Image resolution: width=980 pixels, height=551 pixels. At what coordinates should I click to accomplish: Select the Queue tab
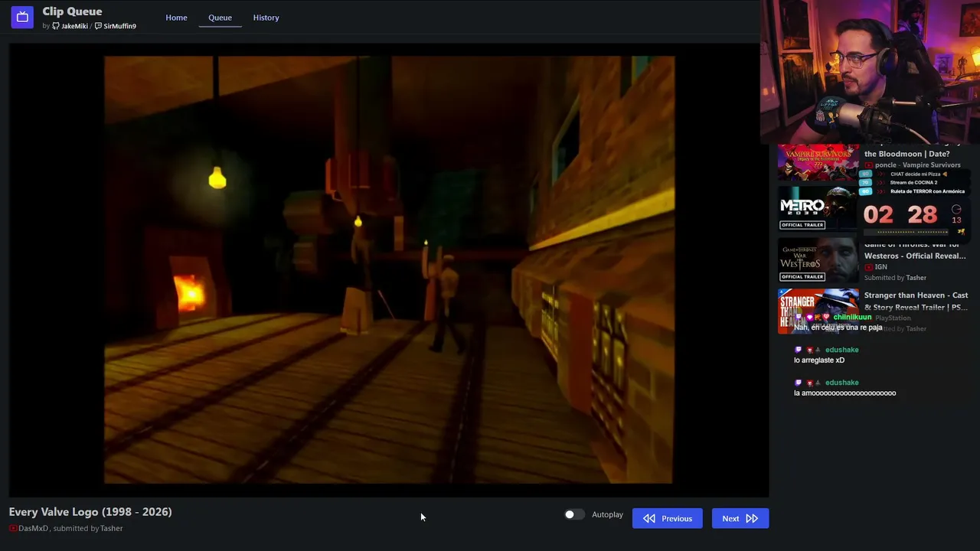(x=220, y=18)
